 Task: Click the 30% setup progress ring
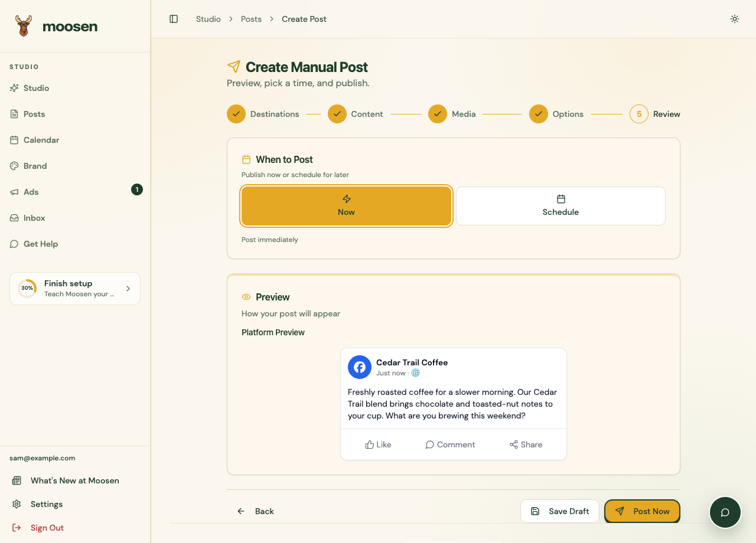tap(27, 289)
